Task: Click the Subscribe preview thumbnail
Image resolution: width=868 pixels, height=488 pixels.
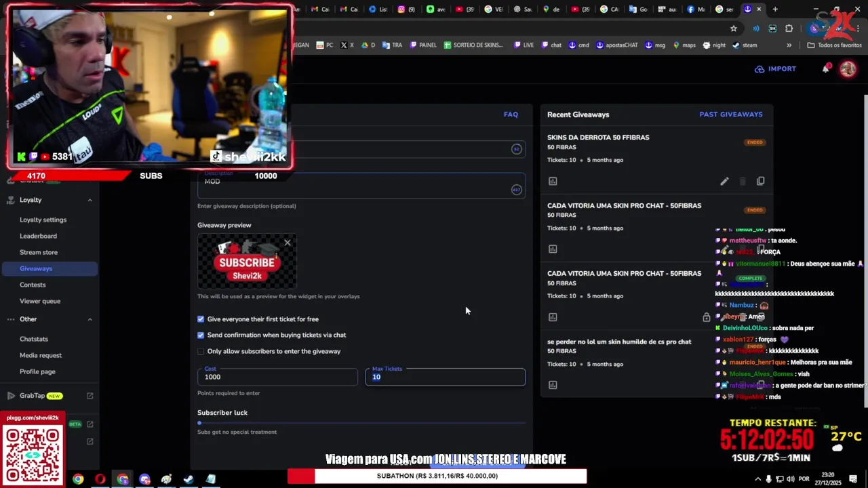Action: pos(247,262)
